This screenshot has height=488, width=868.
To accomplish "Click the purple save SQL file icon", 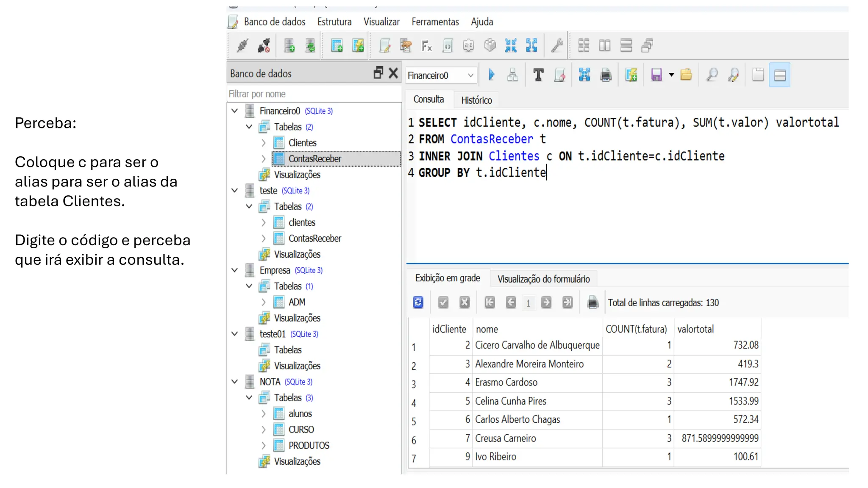I will pyautogui.click(x=656, y=75).
